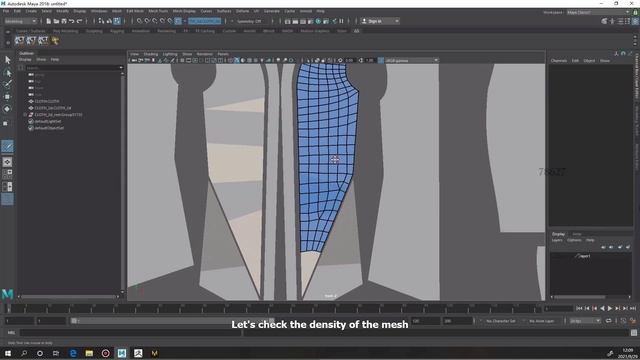Screen dimensions: 640x360
Task: Open the Mesh Display menu
Action: 184,11
